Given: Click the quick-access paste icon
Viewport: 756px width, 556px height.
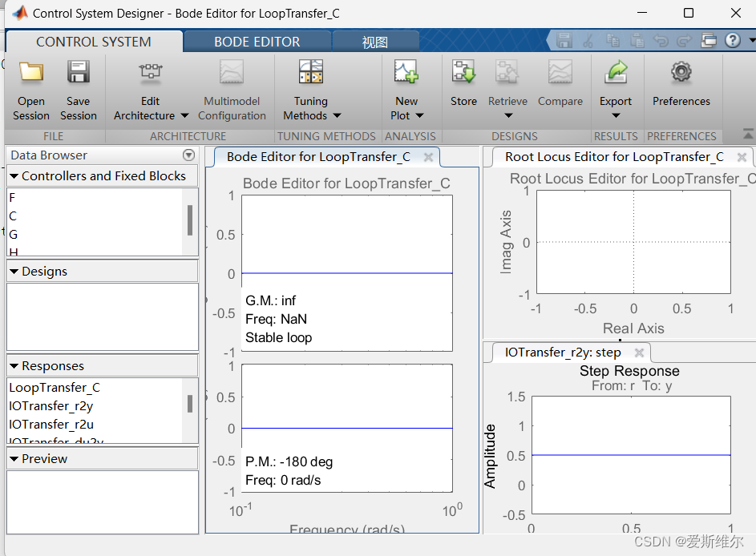Looking at the screenshot, I should click(637, 41).
